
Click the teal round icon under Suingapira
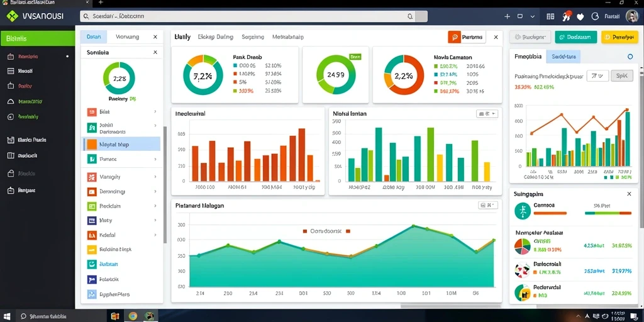click(x=522, y=211)
